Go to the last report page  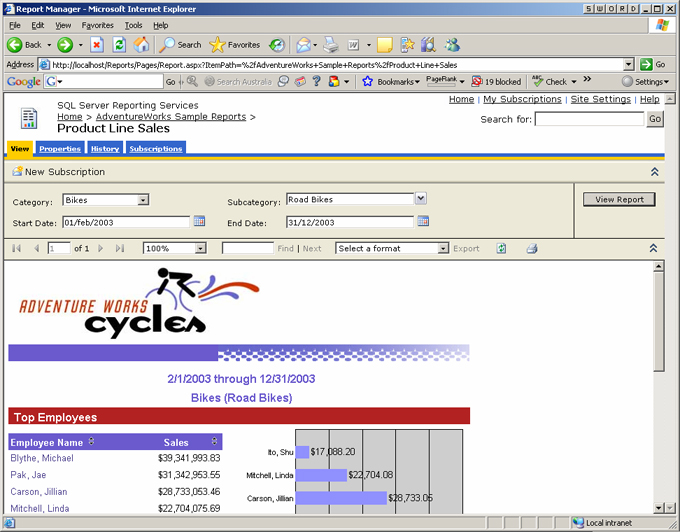point(120,248)
